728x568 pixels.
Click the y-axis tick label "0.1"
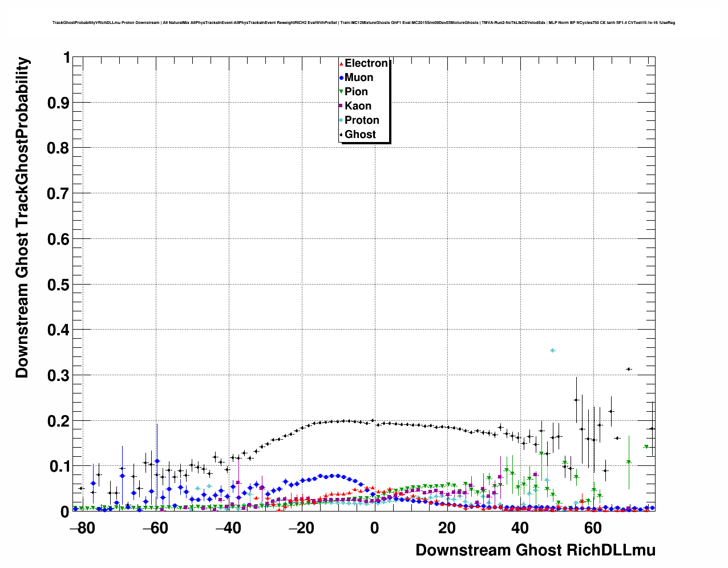click(59, 466)
